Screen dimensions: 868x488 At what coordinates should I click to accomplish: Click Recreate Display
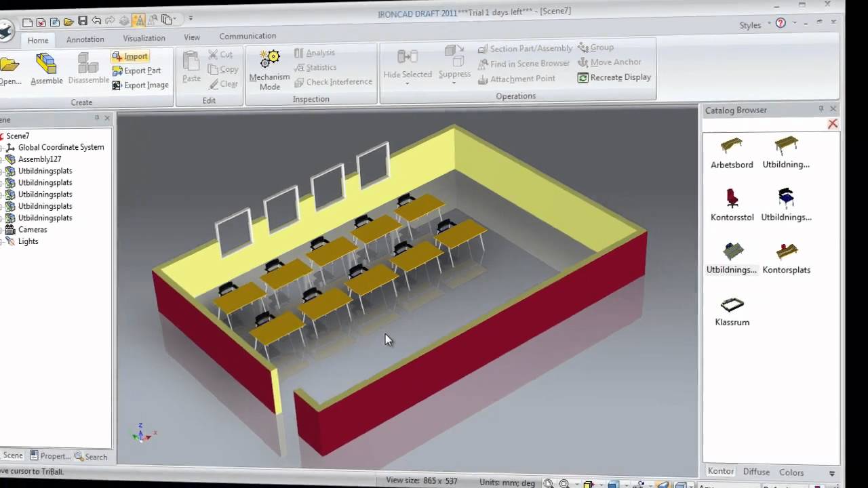[x=614, y=77]
